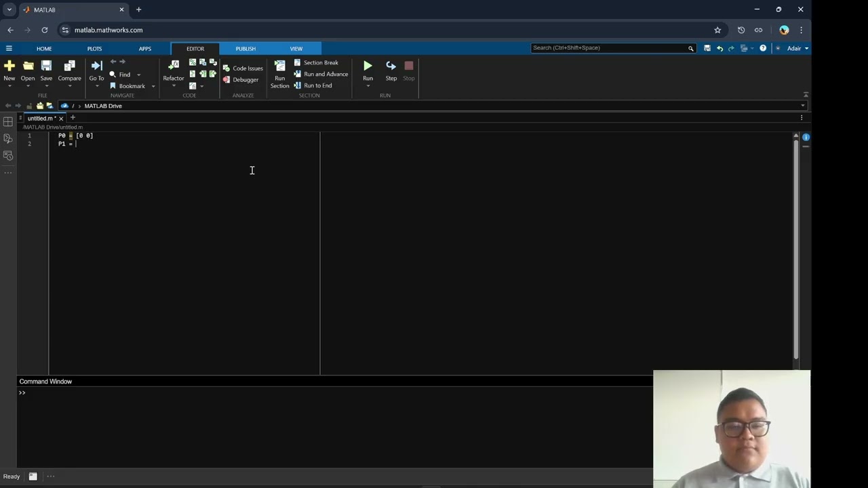Expand the Bookmark dropdown arrow

tap(153, 86)
